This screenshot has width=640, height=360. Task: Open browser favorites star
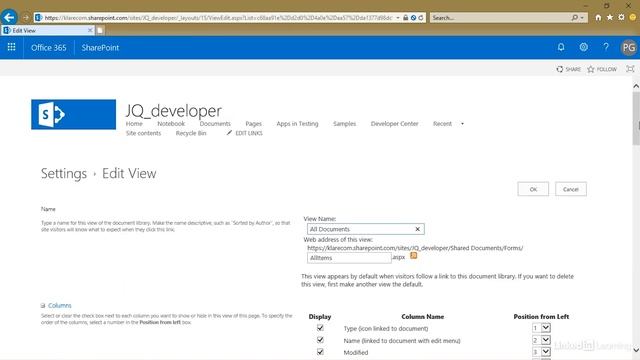pos(610,18)
